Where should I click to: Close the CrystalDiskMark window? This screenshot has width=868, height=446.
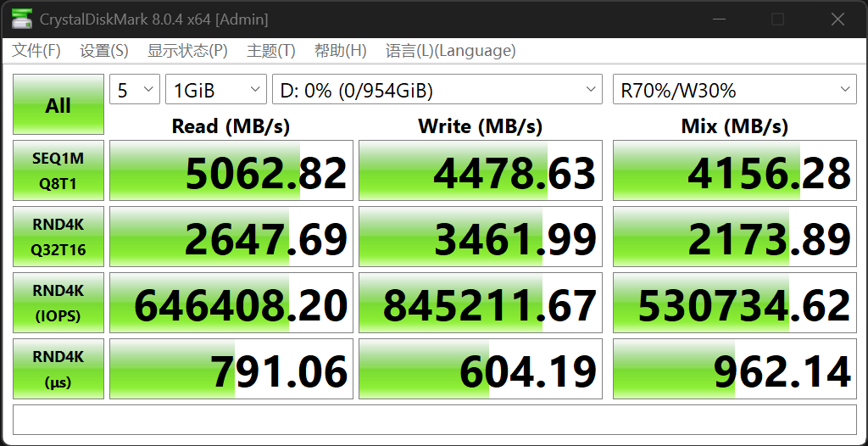(837, 20)
